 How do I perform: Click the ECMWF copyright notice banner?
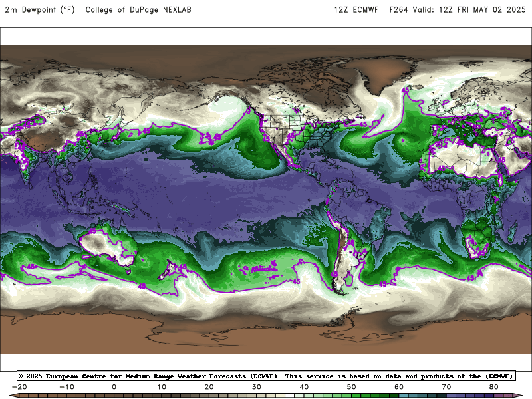pyautogui.click(x=266, y=376)
